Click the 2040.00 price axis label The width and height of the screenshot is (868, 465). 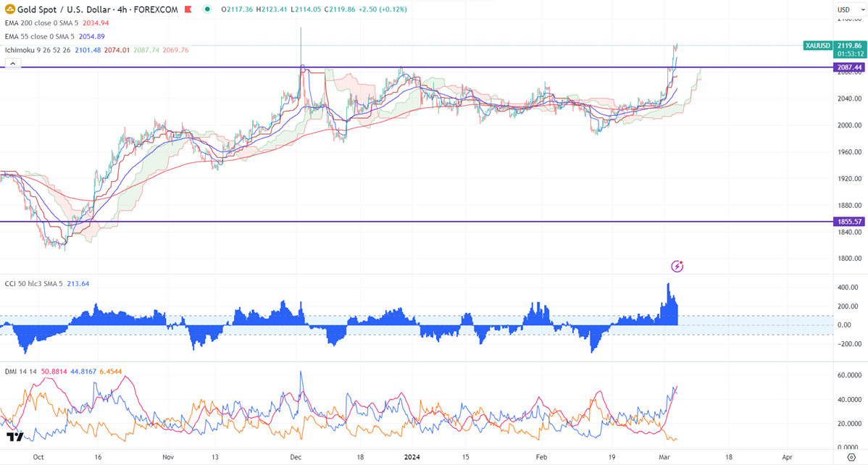(850, 99)
